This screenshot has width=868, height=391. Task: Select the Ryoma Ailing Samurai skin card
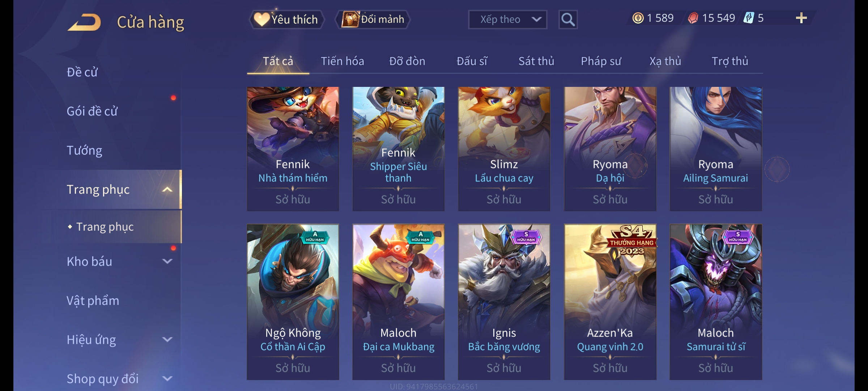[716, 149]
